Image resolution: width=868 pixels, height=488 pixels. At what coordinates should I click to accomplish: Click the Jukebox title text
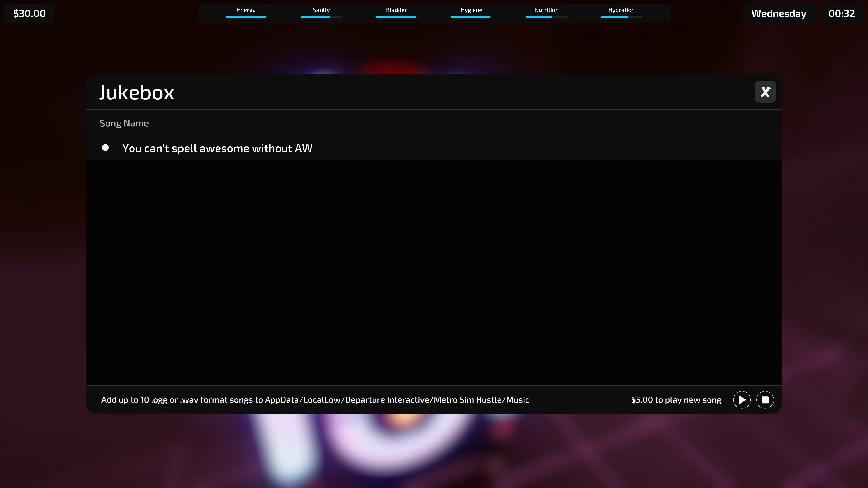point(137,92)
